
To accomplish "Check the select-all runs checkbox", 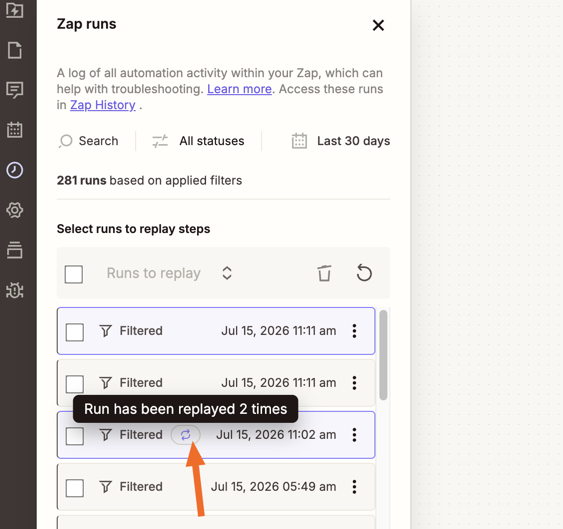I will coord(74,274).
